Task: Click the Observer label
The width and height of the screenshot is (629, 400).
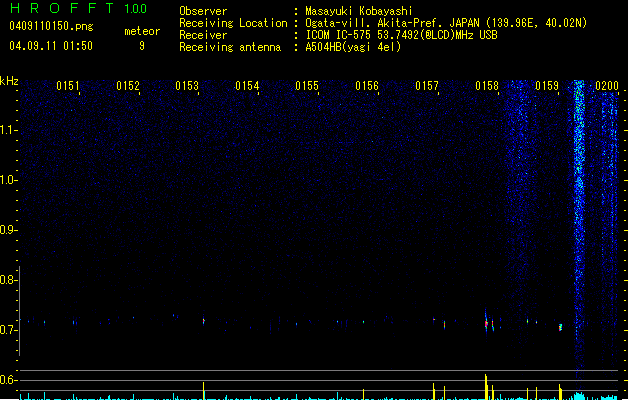Action: (x=203, y=11)
